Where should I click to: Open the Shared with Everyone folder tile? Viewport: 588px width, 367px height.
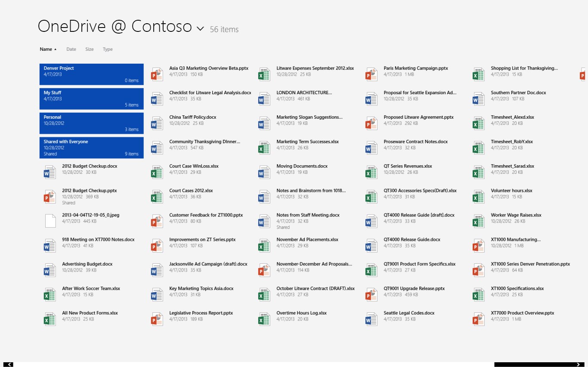91,148
